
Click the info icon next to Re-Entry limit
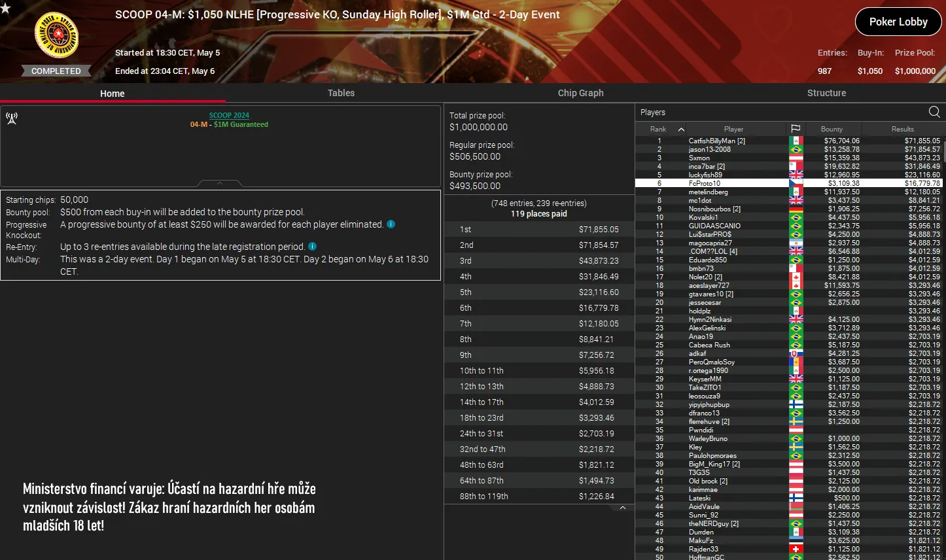coord(312,247)
